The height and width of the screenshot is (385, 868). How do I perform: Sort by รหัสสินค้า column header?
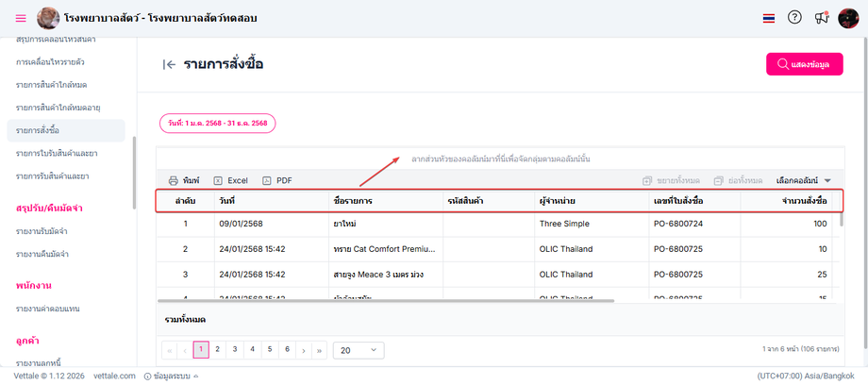pyautogui.click(x=489, y=201)
